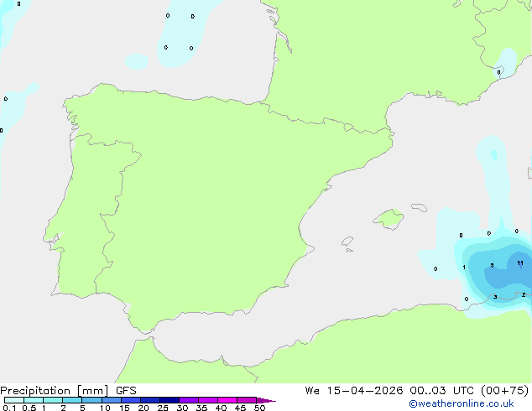
Task: Select the 5–10 mm legend color swatch
Action: pyautogui.click(x=91, y=400)
